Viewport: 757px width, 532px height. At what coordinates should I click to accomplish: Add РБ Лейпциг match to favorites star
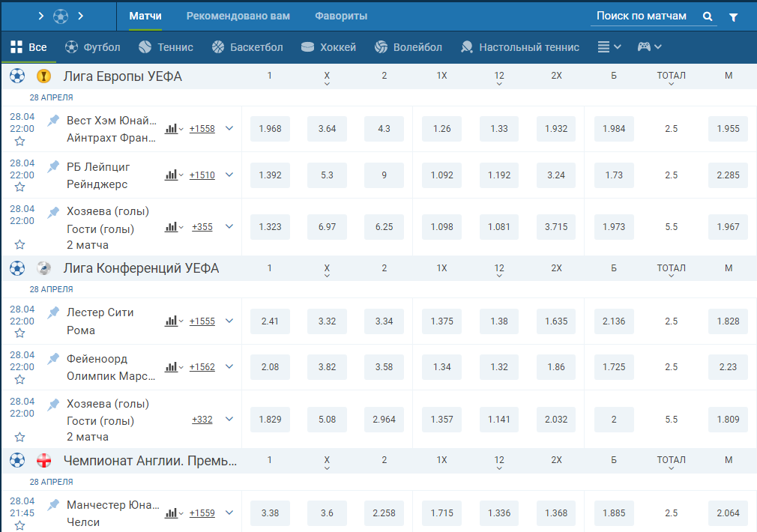pyautogui.click(x=19, y=187)
